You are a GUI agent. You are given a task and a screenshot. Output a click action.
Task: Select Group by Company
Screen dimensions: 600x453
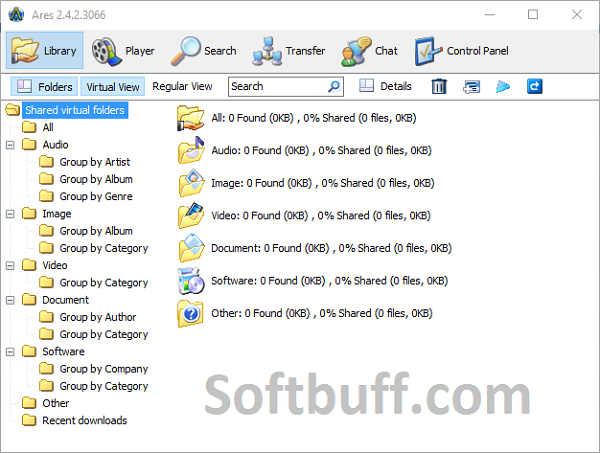tap(104, 369)
